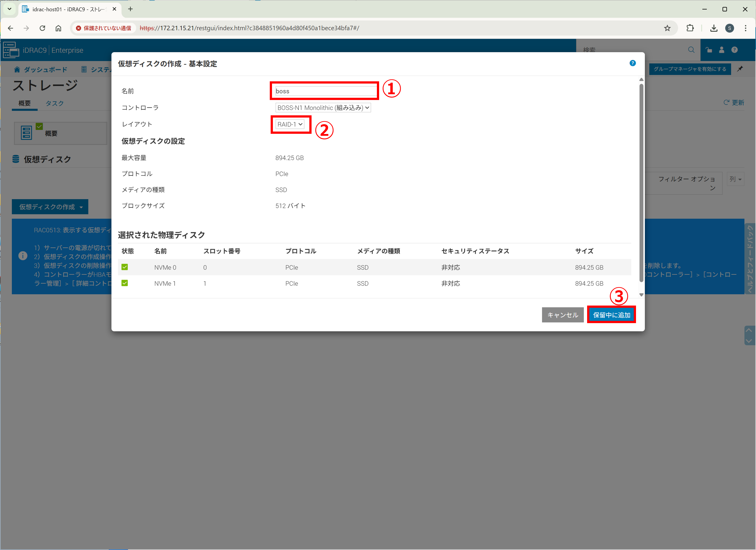Image resolution: width=756 pixels, height=550 pixels.
Task: Open browser extensions puzzle icon
Action: 690,28
